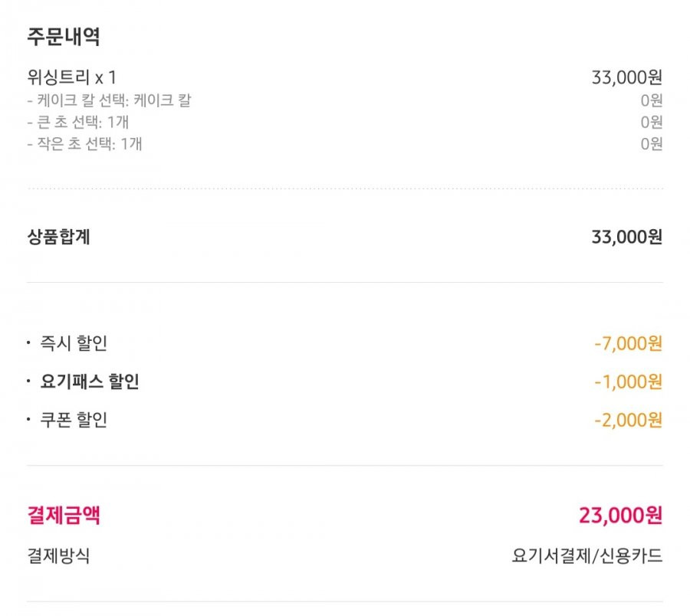Click the 0원 price beside 작은 초
This screenshot has width=690, height=616.
652,143
